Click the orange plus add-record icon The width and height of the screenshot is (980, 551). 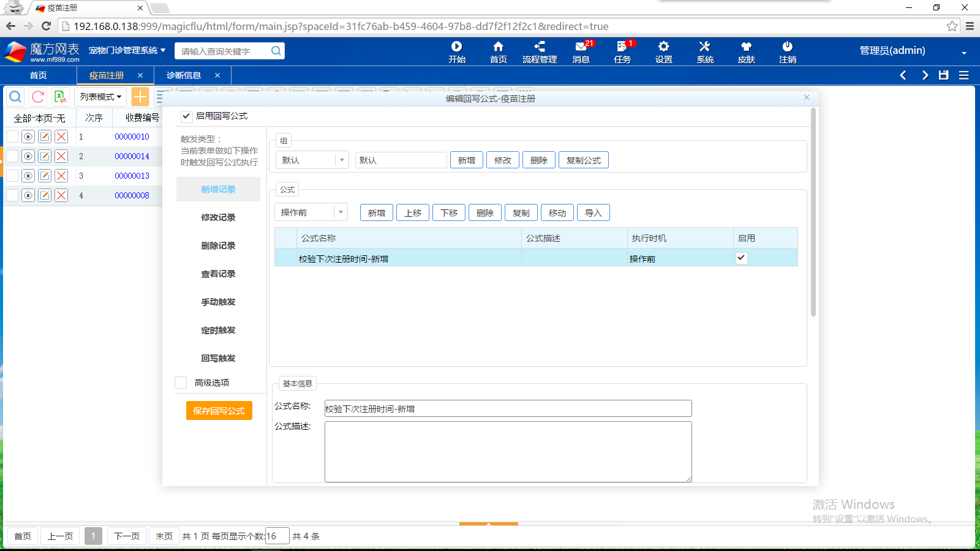click(x=140, y=97)
